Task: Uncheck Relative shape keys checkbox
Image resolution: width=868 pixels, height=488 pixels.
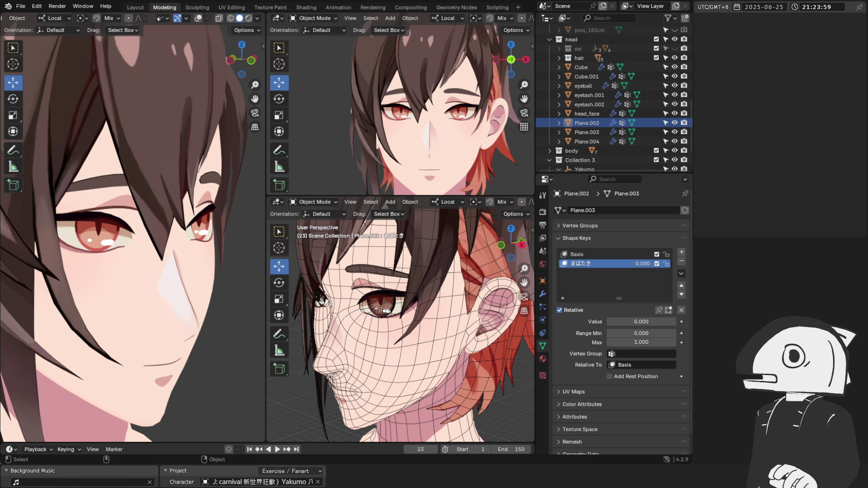Action: 559,310
